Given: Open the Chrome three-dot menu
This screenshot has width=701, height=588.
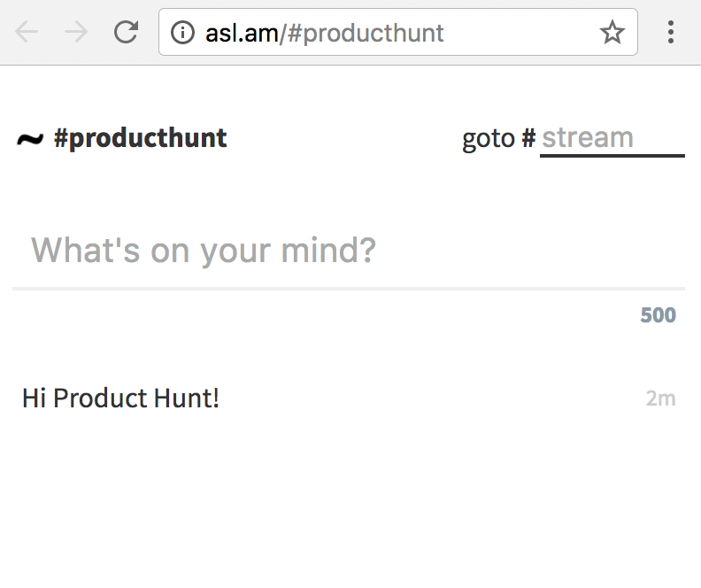Looking at the screenshot, I should (671, 33).
